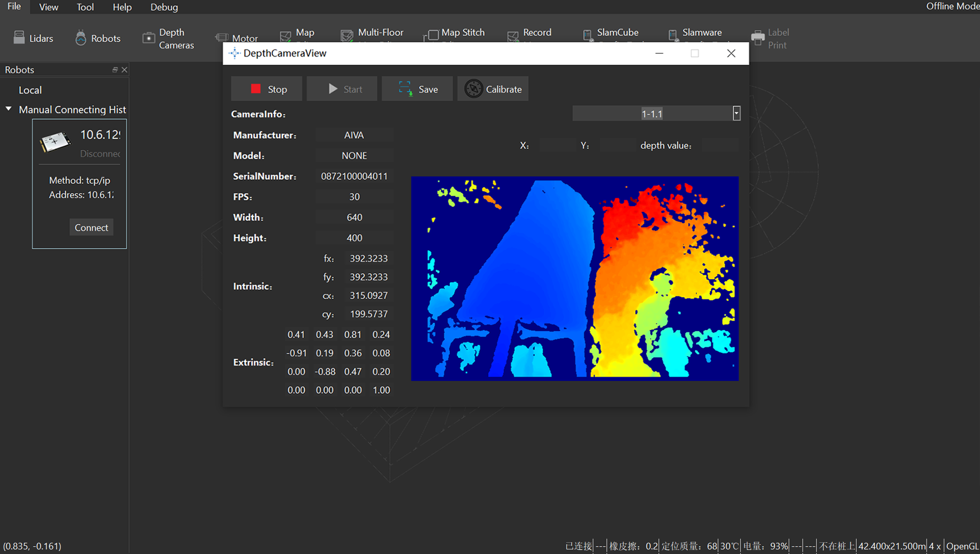Open the Record tool
The height and width of the screenshot is (554, 980).
coord(530,34)
